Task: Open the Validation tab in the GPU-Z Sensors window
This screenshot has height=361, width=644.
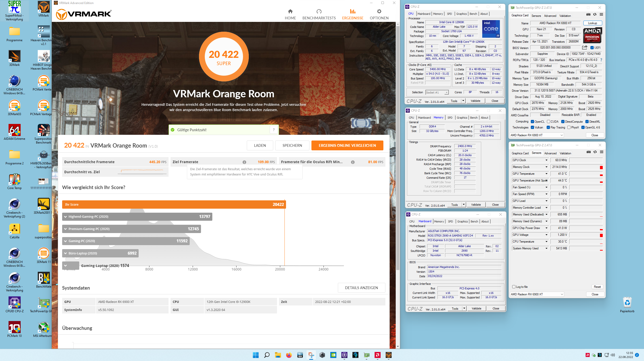Action: coord(565,153)
